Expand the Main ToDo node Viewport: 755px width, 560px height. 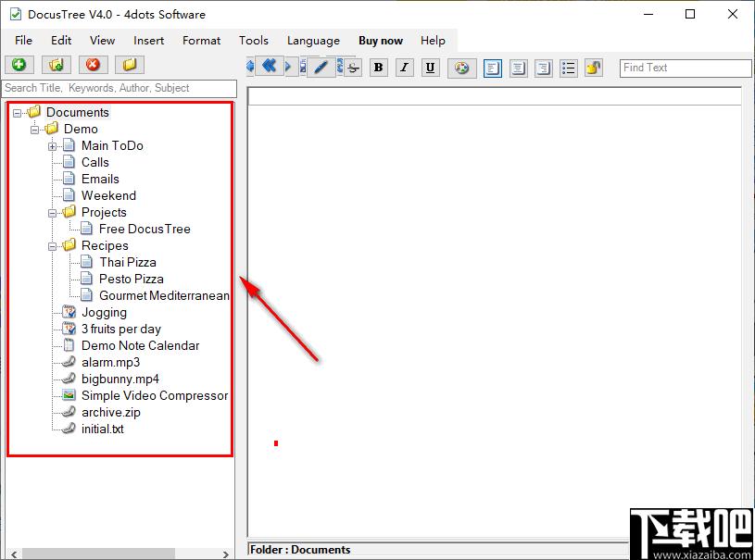(53, 146)
